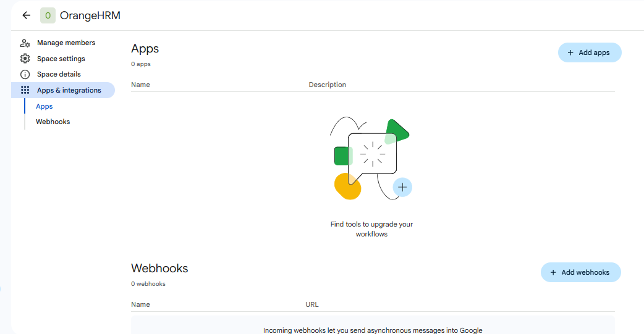Screen dimensions: 644x334
Task: Click the Space settings gear icon
Action: [x=25, y=58]
